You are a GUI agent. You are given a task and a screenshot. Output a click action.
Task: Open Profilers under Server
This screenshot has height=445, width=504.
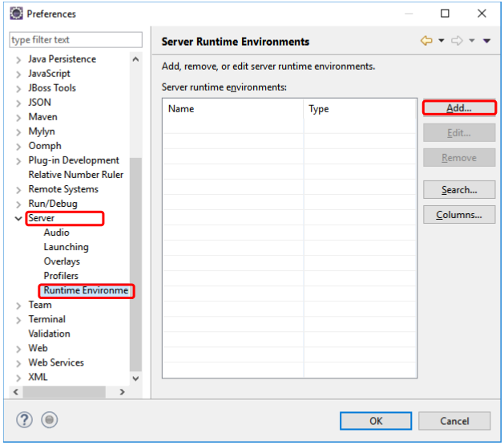[x=61, y=276]
